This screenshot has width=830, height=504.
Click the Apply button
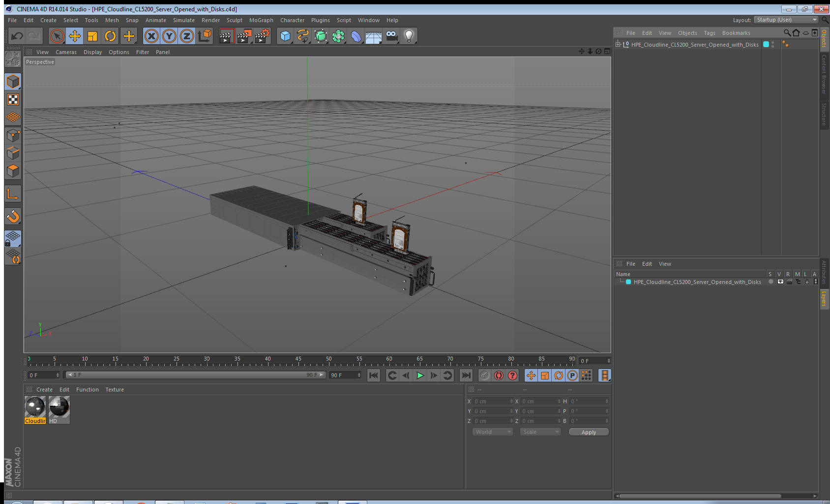coord(589,432)
